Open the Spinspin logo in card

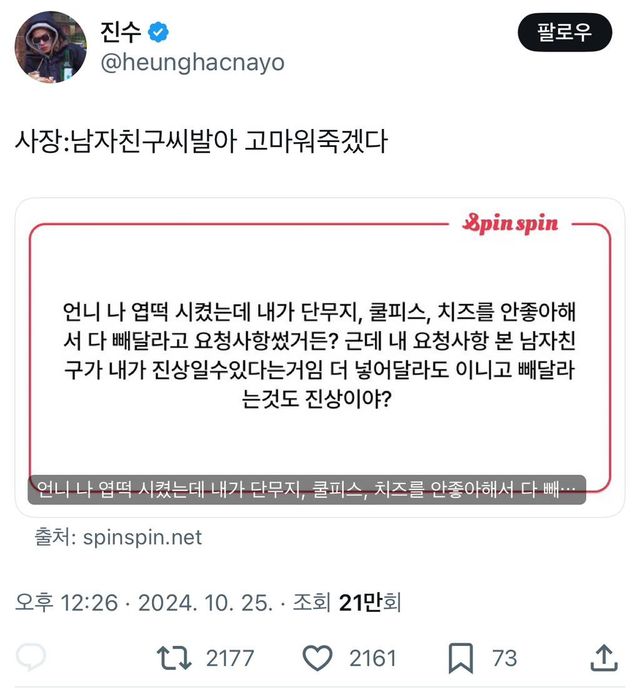coord(510,224)
